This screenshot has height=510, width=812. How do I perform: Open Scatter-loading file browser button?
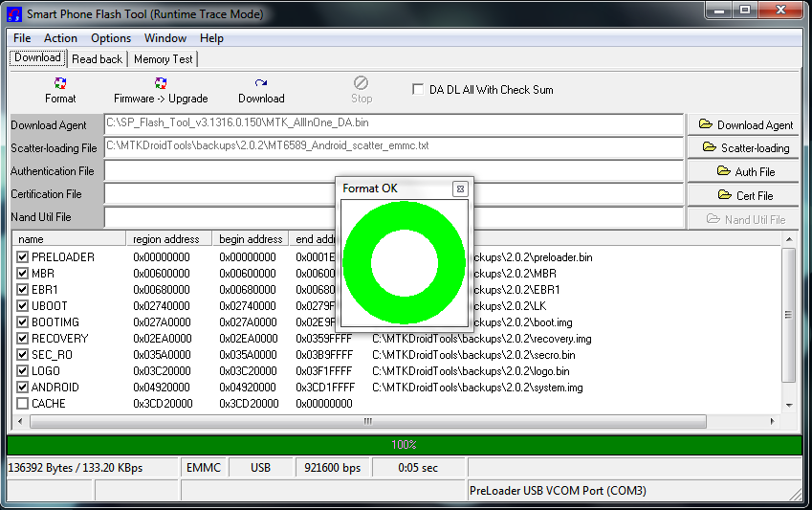744,147
